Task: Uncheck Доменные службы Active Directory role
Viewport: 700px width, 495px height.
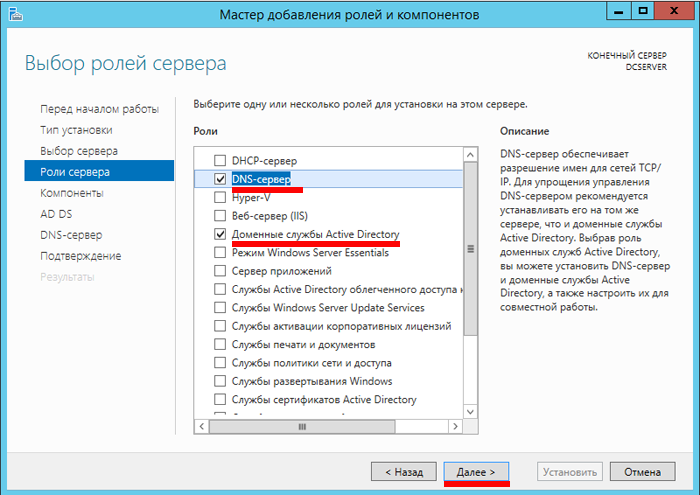Action: pyautogui.click(x=220, y=234)
